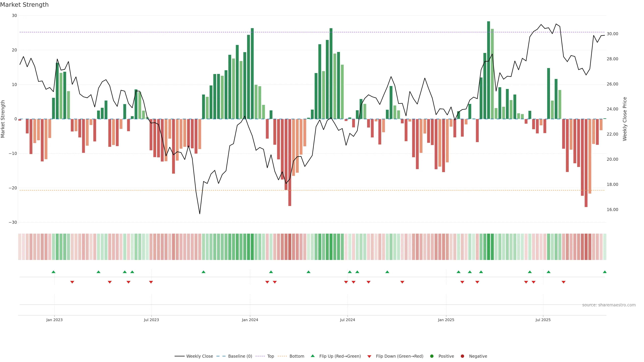Screen dimensions: 644x362
Task: Click the rightmost green flip-up marker
Action: [604, 272]
